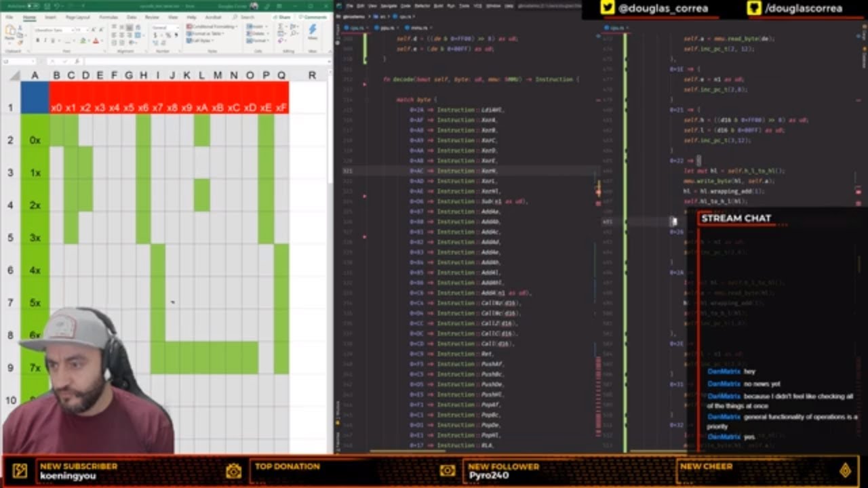Click Insert cells in the Cells group
Screen dimensions: 868x488
click(257, 26)
